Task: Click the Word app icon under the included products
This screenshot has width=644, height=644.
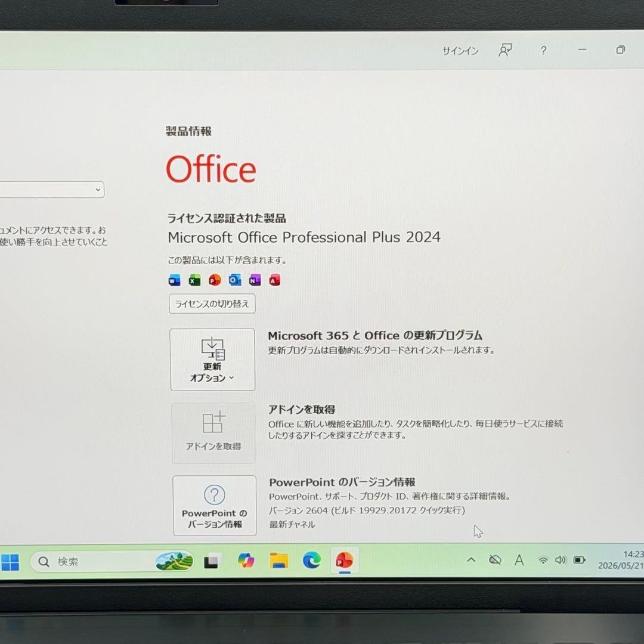Action: click(174, 280)
